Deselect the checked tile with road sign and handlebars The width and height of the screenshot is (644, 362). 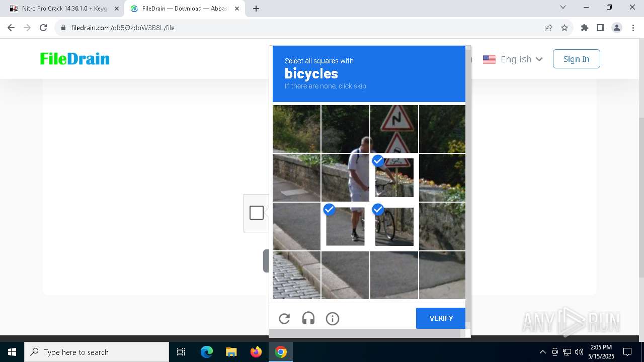(x=394, y=177)
